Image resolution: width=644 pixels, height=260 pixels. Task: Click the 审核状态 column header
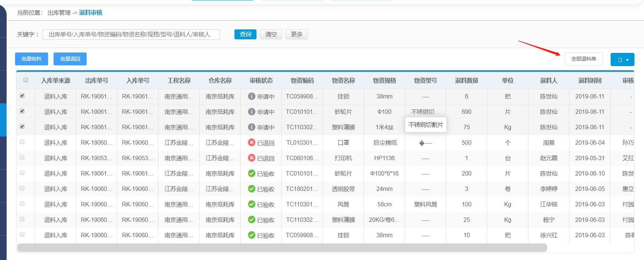tap(261, 80)
